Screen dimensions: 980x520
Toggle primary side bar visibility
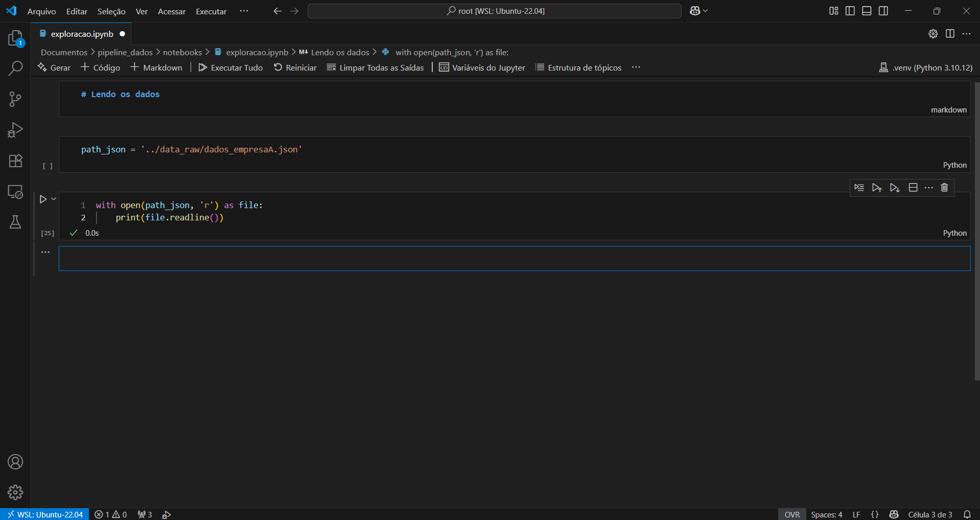[850, 11]
